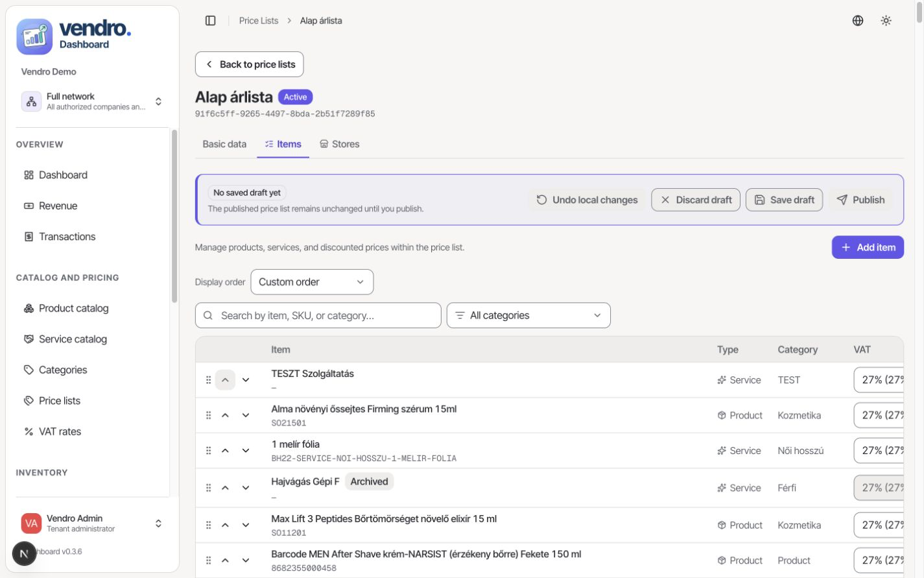Viewport: 924px width, 578px height.
Task: Switch to the Basic data tab
Action: (x=224, y=144)
